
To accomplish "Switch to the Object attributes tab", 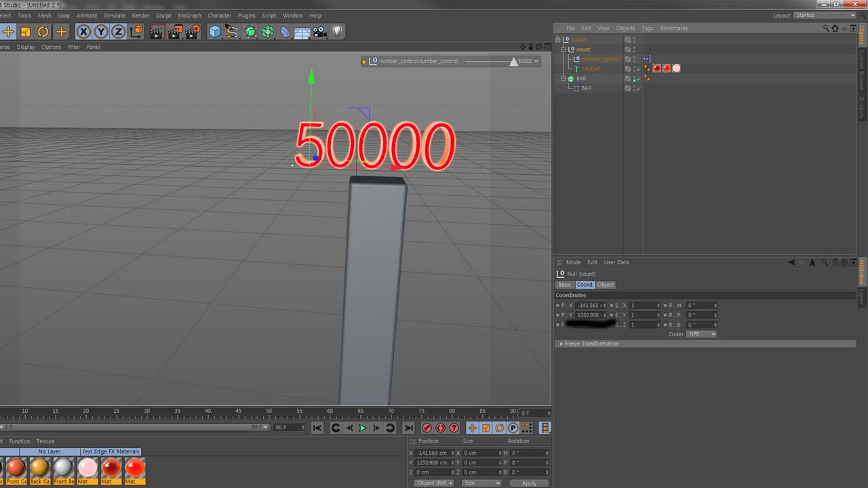I will pos(606,285).
